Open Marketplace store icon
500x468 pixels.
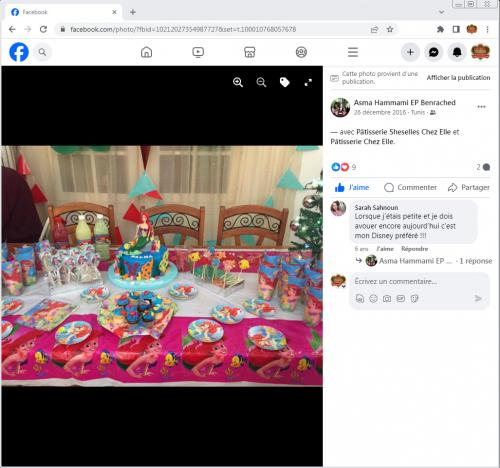point(250,52)
